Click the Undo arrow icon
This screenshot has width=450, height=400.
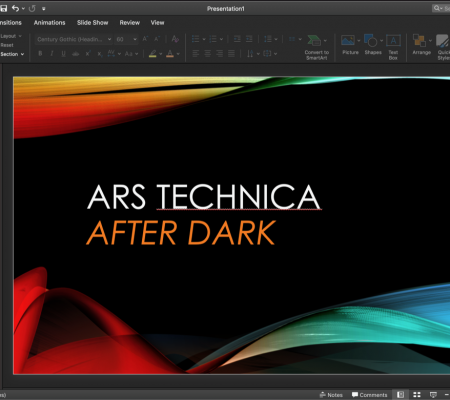(x=15, y=8)
